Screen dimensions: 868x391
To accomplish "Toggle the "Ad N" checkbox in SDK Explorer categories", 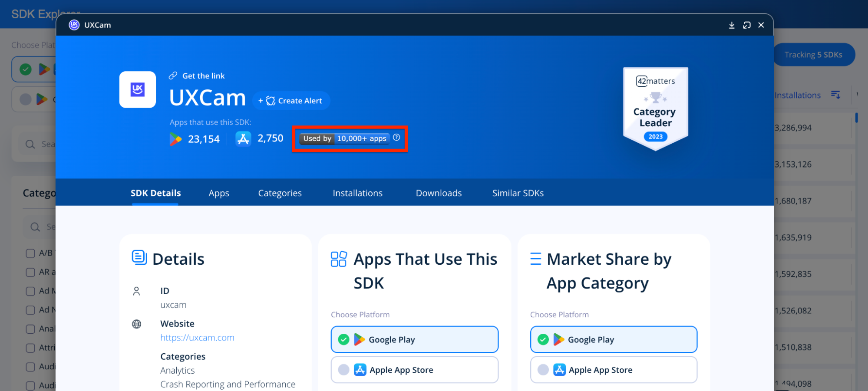I will pyautogui.click(x=30, y=310).
